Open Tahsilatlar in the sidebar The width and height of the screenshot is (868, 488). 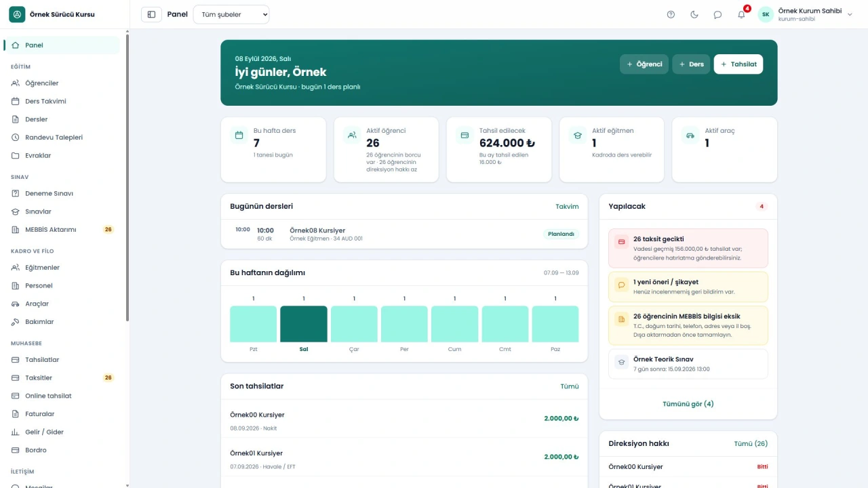(x=62, y=360)
